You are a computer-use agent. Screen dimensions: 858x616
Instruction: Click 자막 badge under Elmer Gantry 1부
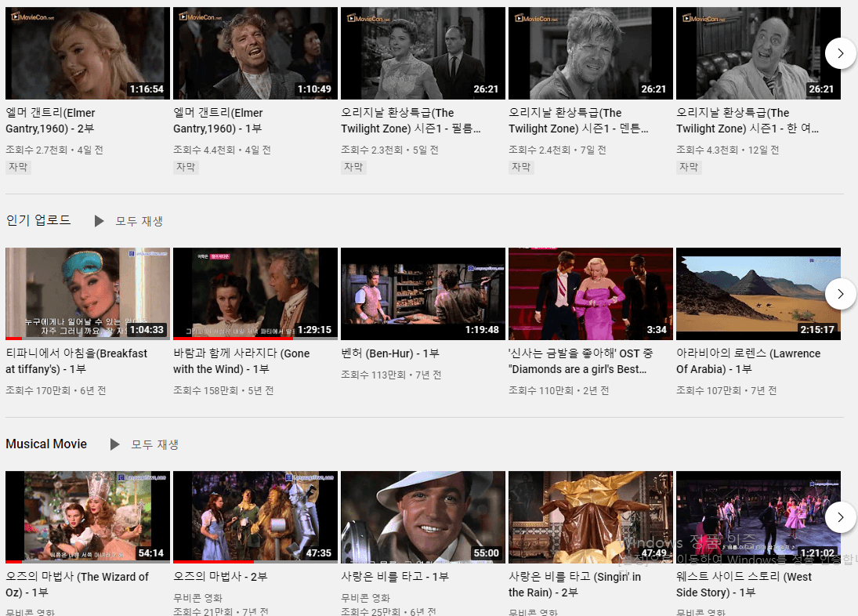pyautogui.click(x=186, y=167)
